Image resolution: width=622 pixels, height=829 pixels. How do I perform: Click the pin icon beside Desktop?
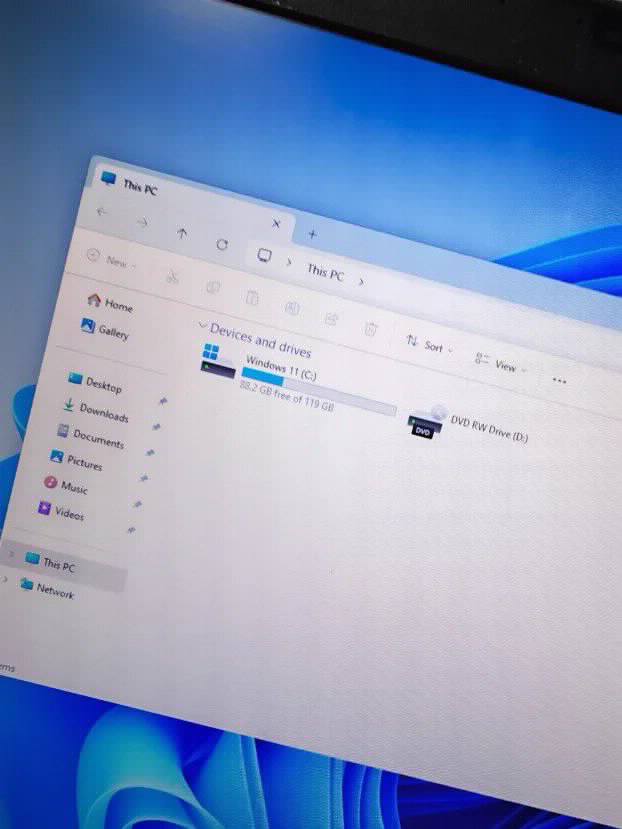163,401
